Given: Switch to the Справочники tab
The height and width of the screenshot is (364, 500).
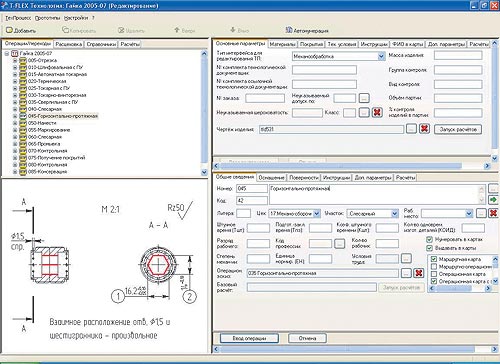Looking at the screenshot, I should point(101,44).
